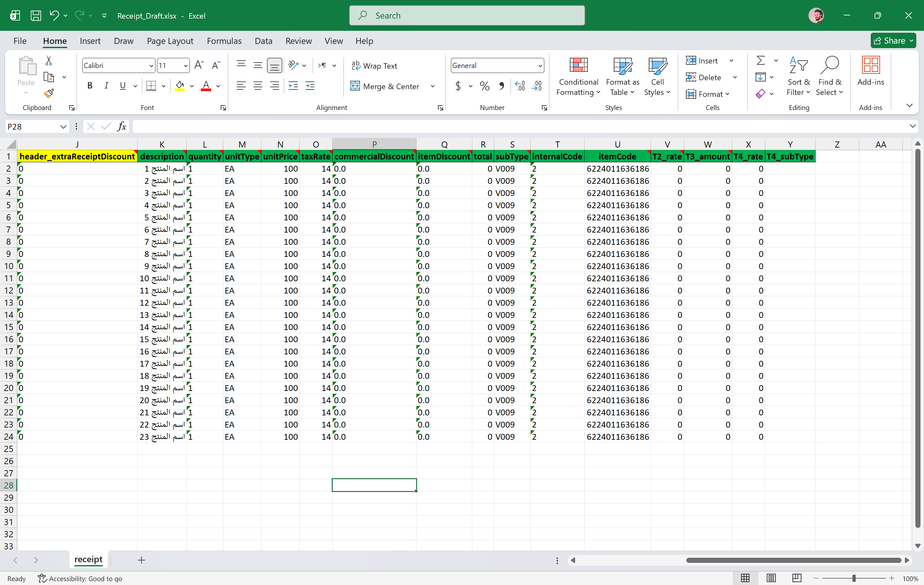Screen dimensions: 924x585
Task: Expand the Name Box dropdown arrow
Action: pyautogui.click(x=63, y=127)
